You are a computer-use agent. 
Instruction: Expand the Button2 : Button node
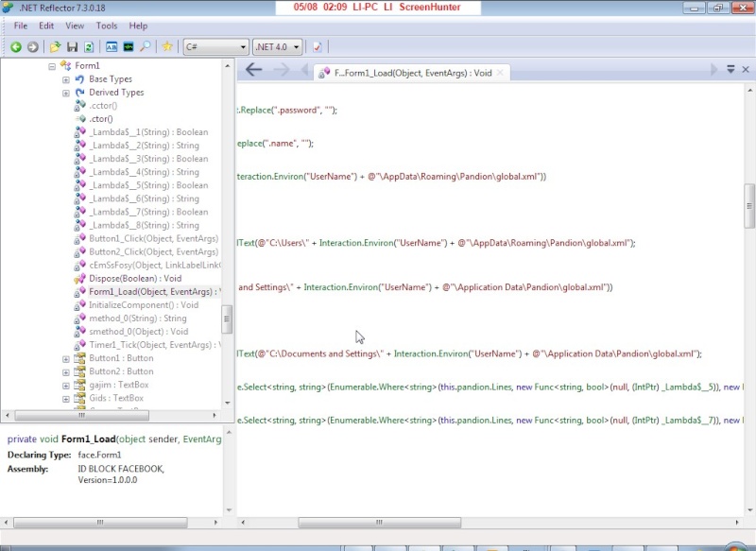pyautogui.click(x=66, y=372)
